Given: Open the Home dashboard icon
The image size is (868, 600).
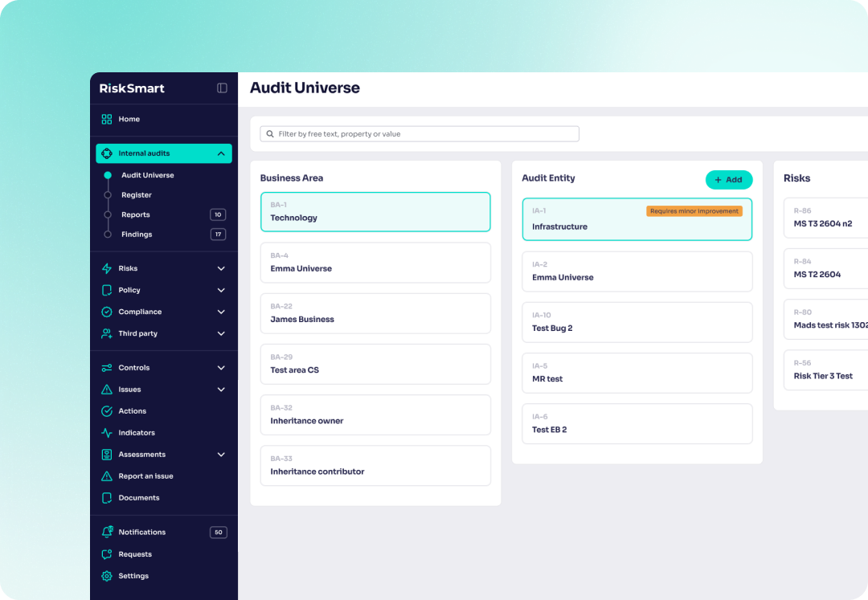Looking at the screenshot, I should click(x=107, y=118).
